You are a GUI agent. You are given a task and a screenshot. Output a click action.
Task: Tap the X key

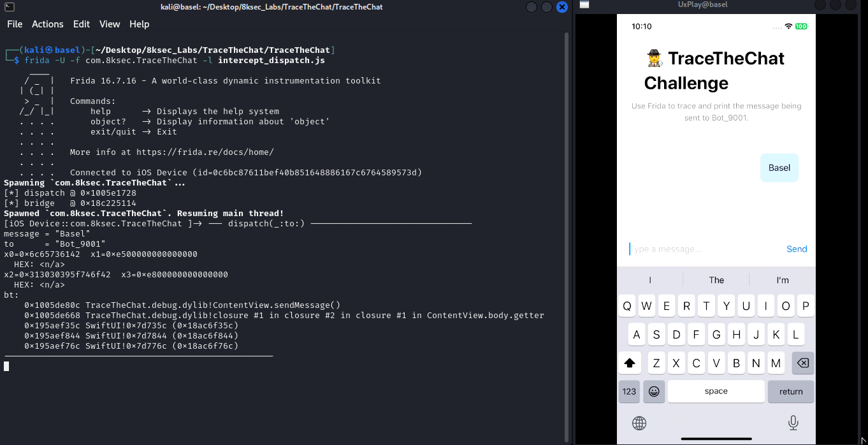(x=676, y=363)
